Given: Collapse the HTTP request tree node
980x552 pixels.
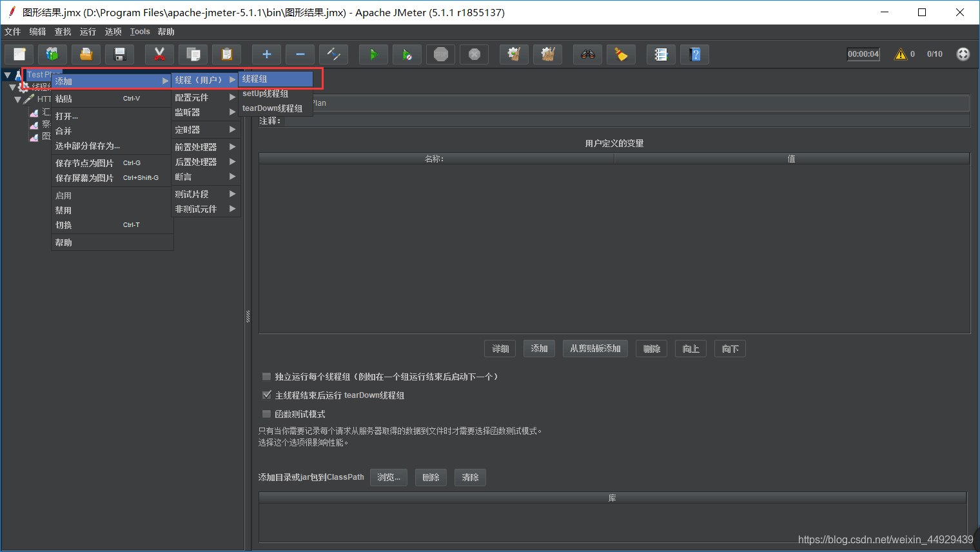Looking at the screenshot, I should pos(18,99).
